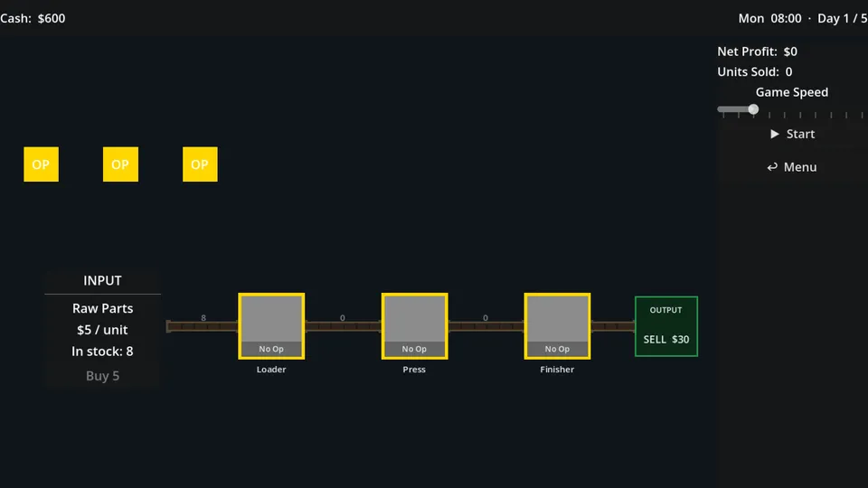The image size is (868, 488).
Task: Click the Press machine station
Action: [415, 326]
